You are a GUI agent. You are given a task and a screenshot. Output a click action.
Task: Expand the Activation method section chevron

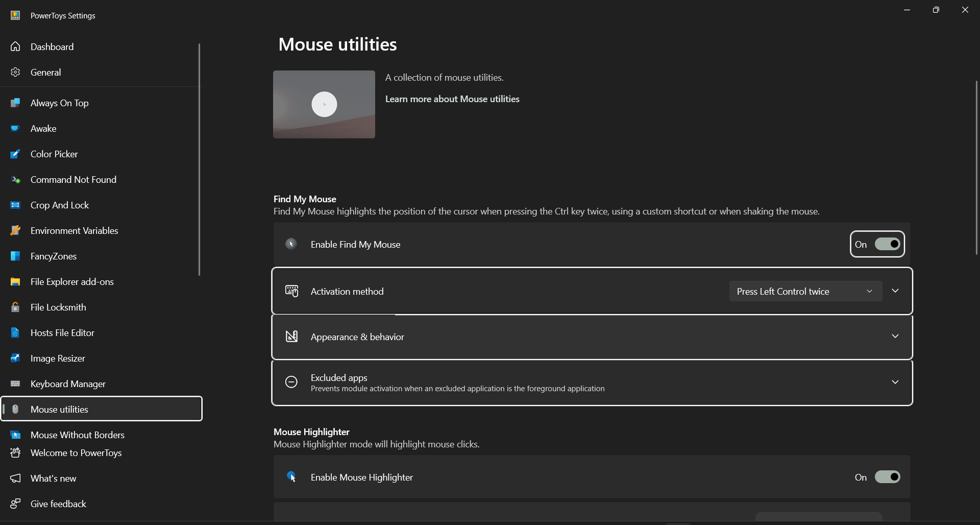click(x=895, y=291)
